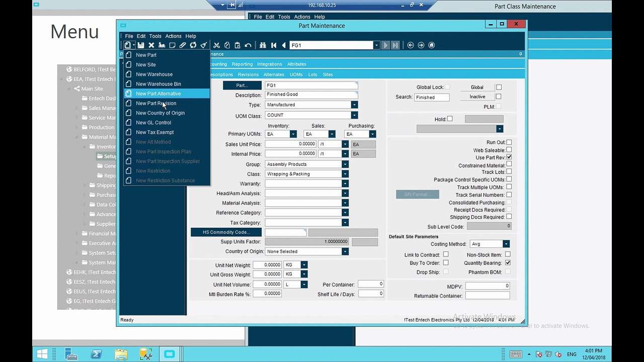Click the Part... button
Screen dimensions: 644x362
click(242, 85)
